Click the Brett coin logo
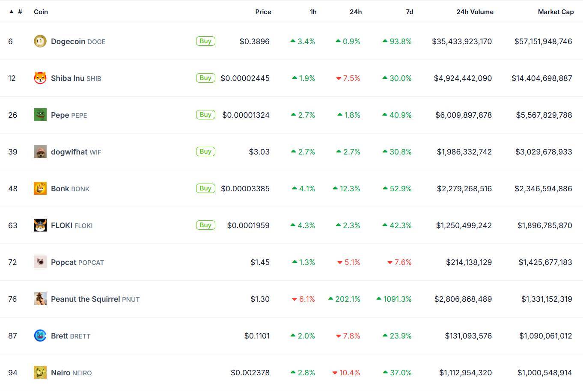This screenshot has height=392, width=583. coord(40,336)
